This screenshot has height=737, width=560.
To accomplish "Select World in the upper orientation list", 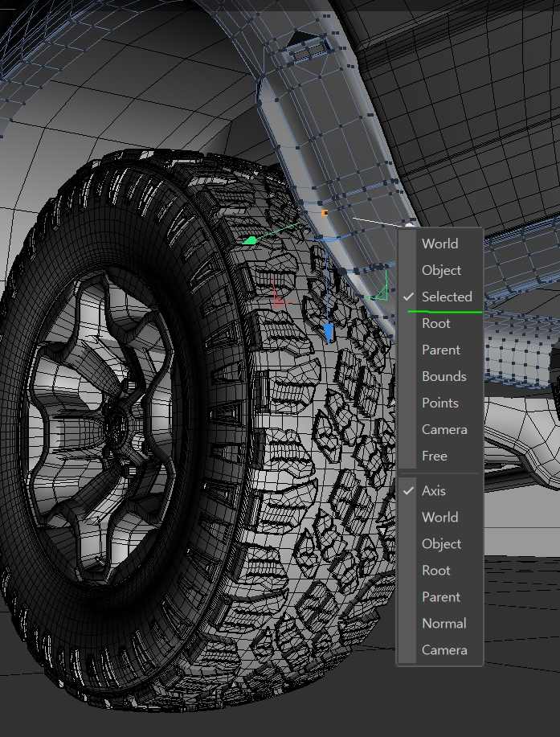I will pos(440,244).
